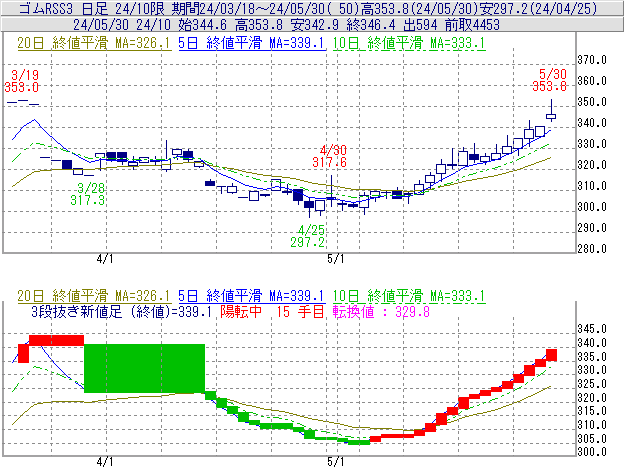Viewport: 624px width, 475px height.
Task: Click the 370.0 price axis label
Action: pos(592,60)
